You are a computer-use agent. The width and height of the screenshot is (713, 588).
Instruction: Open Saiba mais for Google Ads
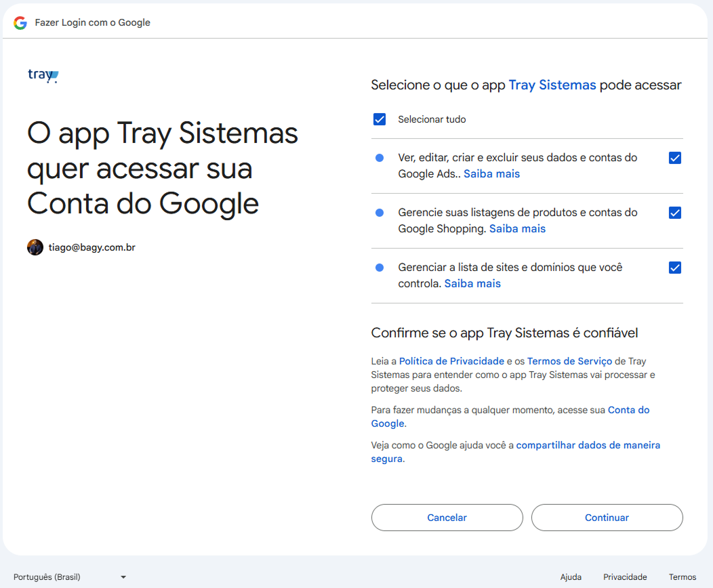coord(491,173)
